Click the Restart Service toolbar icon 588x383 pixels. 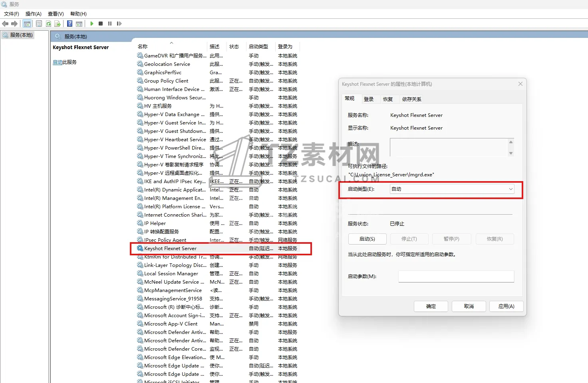(x=119, y=24)
